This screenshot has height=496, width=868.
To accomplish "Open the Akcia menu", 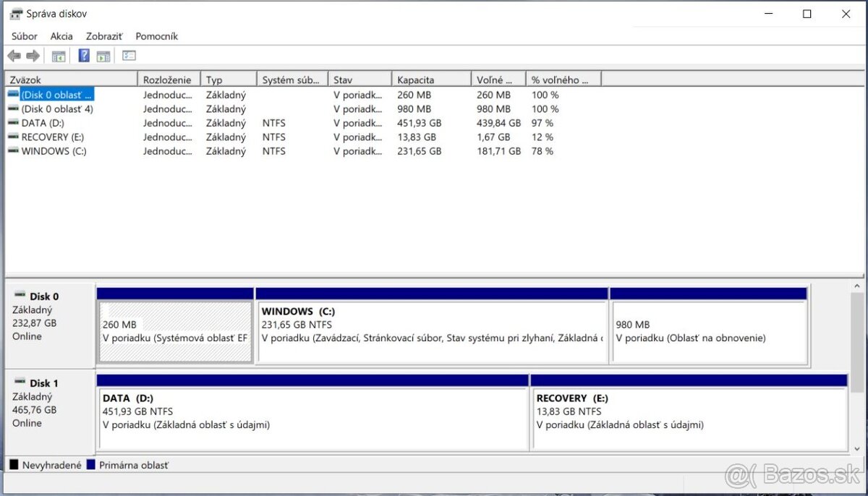I will tap(61, 35).
